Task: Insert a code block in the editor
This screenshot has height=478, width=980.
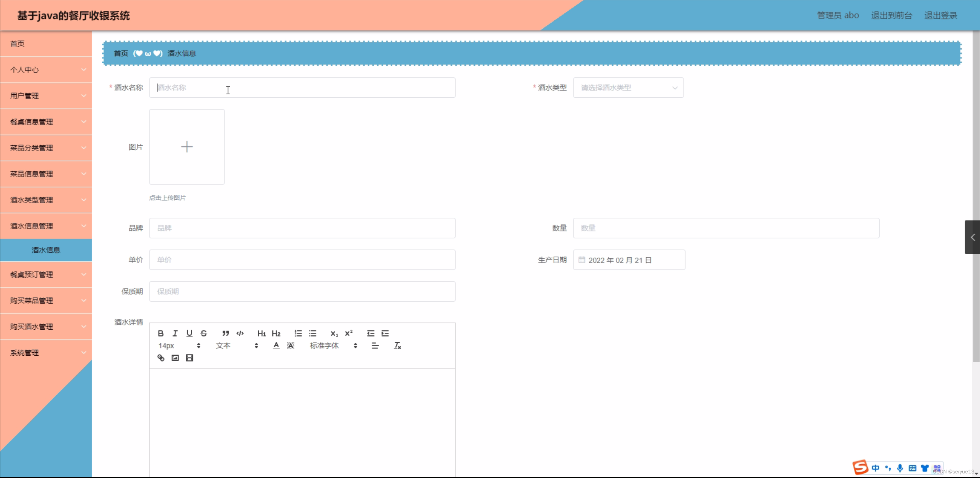Action: tap(240, 333)
